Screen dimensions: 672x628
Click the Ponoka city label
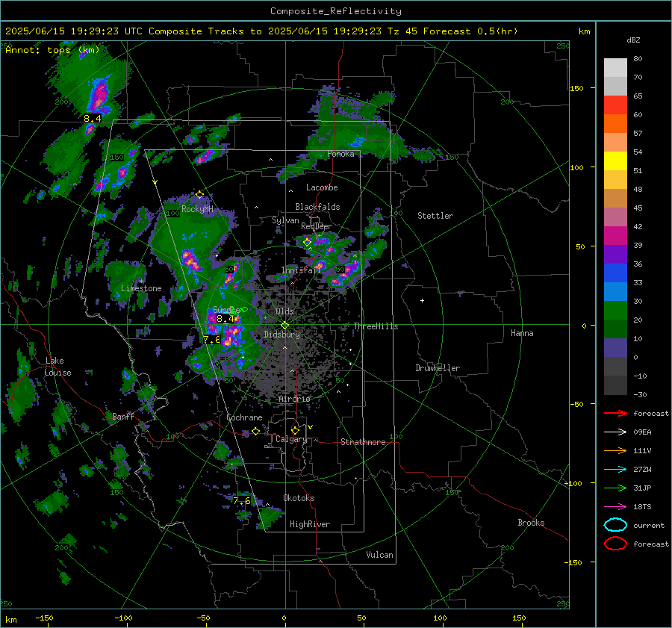(340, 154)
